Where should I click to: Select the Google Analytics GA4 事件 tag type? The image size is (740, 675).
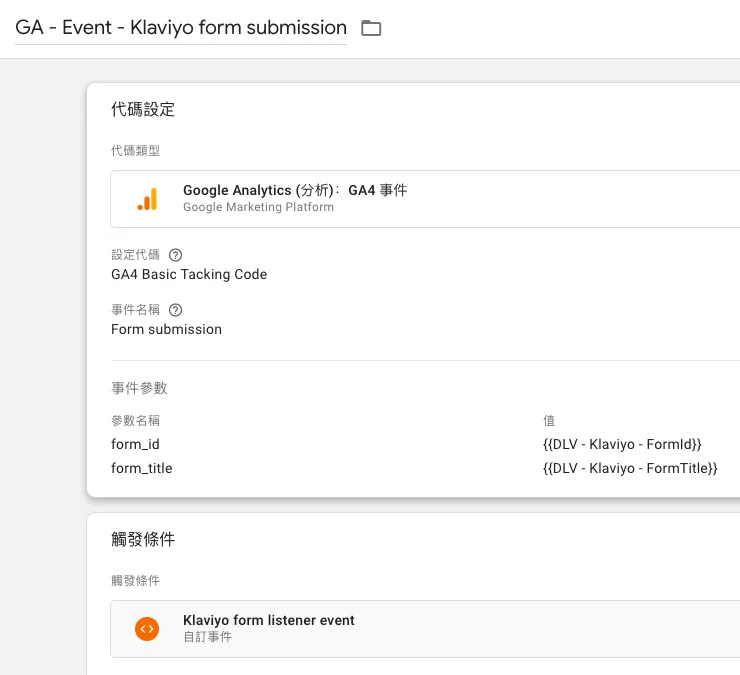(x=425, y=199)
